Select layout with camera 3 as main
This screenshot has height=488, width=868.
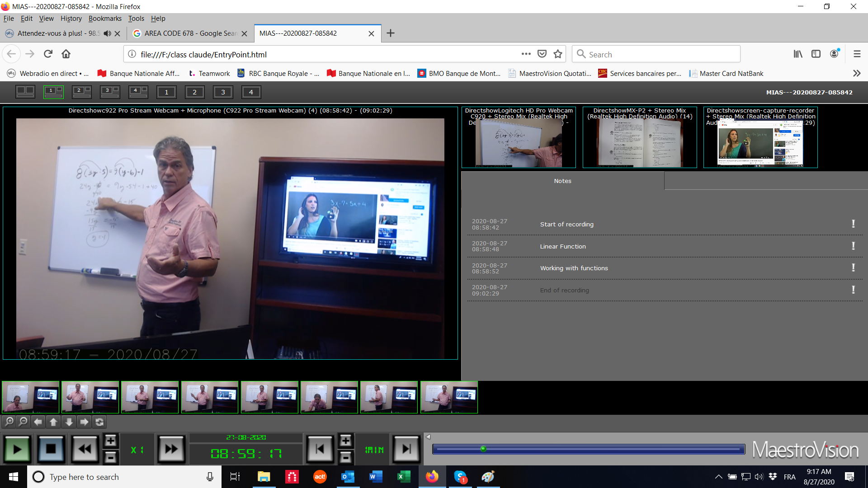(110, 92)
